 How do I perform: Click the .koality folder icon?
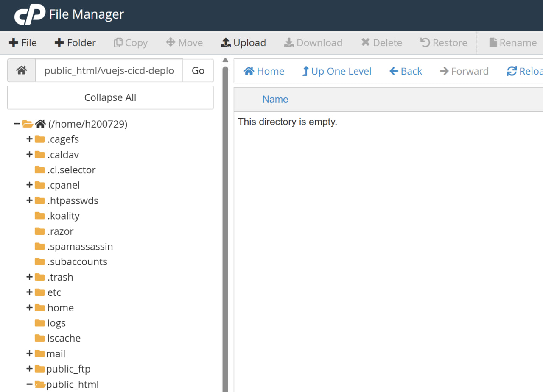pyautogui.click(x=40, y=215)
